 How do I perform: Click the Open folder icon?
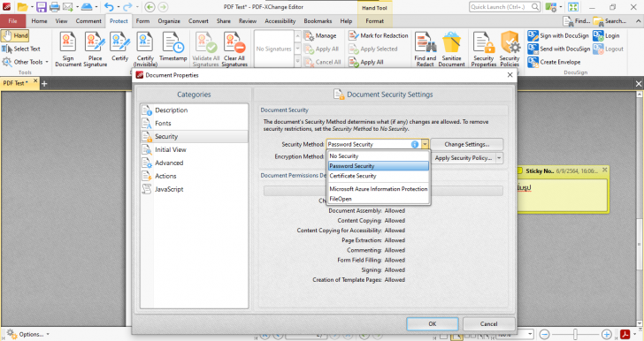23,6
